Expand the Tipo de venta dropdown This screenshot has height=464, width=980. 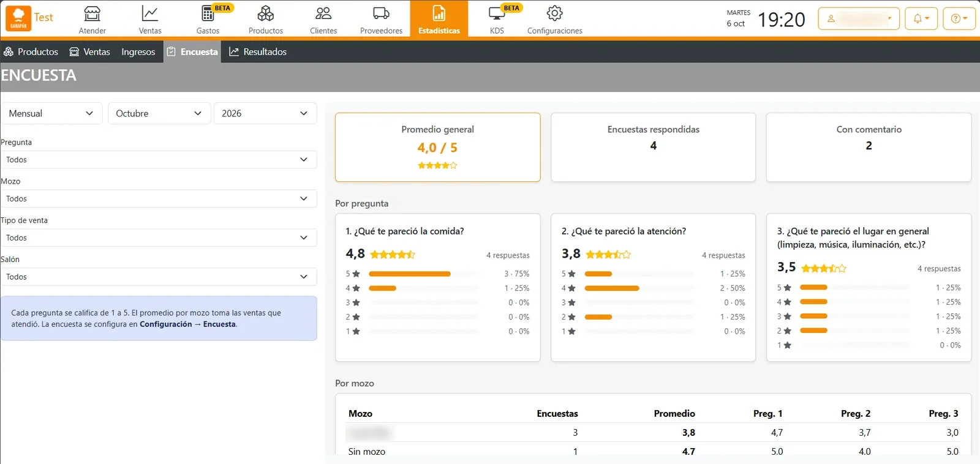pyautogui.click(x=159, y=238)
